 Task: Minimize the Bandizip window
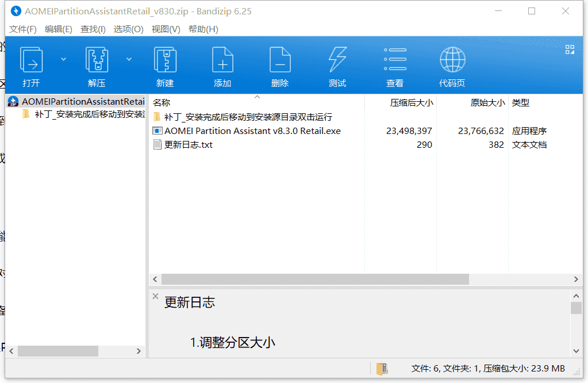pyautogui.click(x=498, y=12)
